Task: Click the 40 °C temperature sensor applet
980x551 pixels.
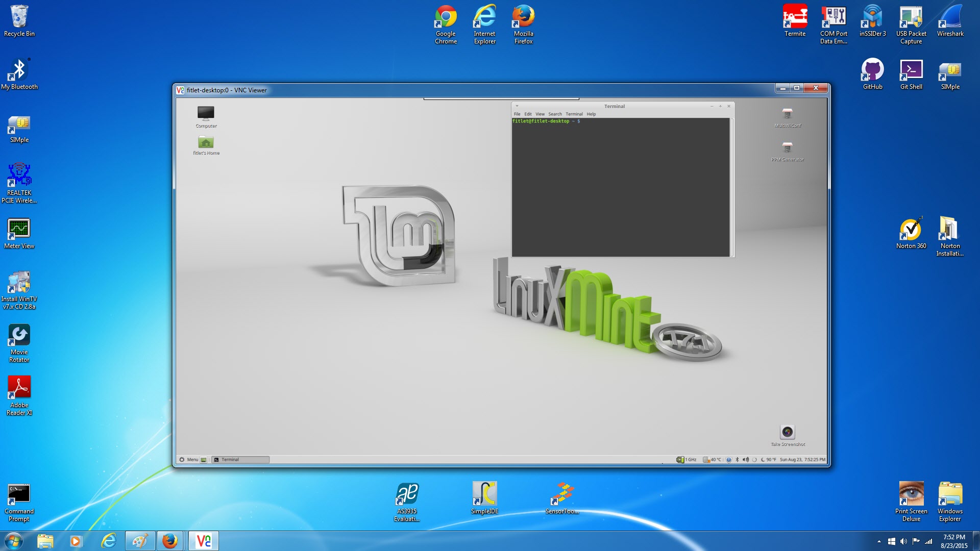Action: [712, 460]
